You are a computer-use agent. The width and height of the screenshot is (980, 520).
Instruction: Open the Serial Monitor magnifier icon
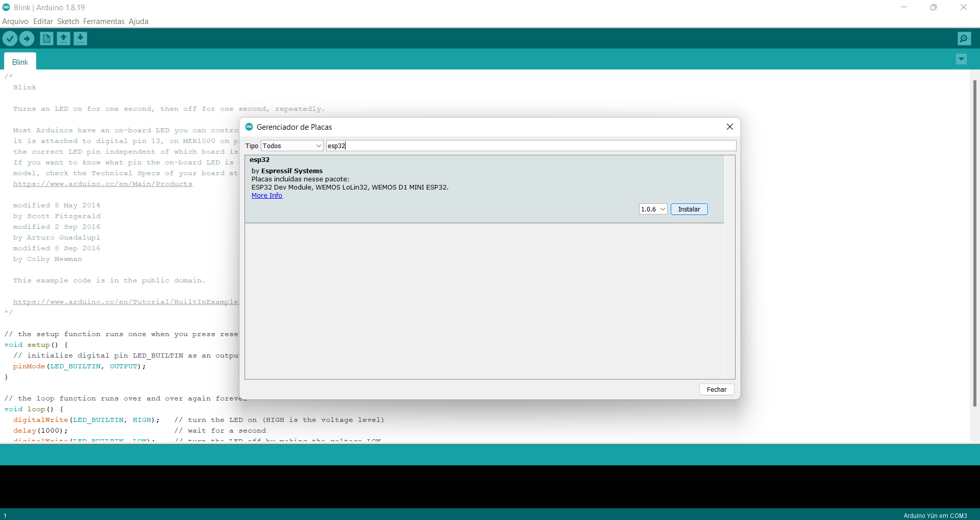(x=964, y=39)
